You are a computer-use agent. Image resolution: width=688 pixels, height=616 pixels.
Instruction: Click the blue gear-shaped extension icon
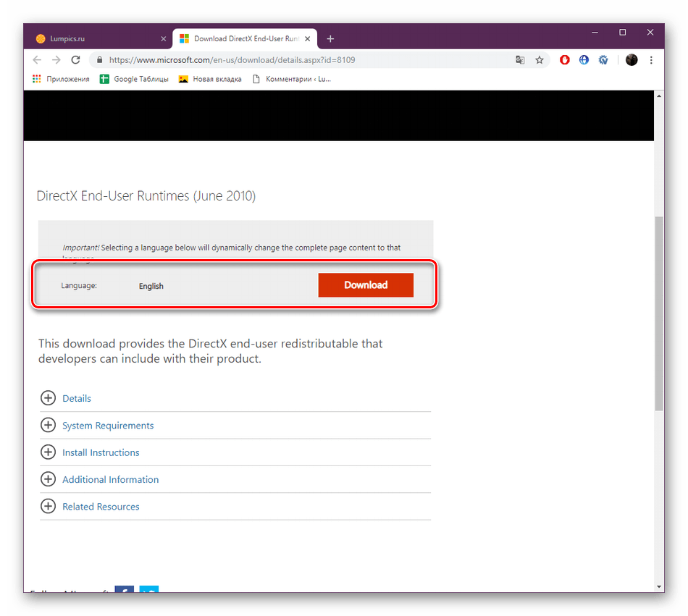click(x=603, y=60)
